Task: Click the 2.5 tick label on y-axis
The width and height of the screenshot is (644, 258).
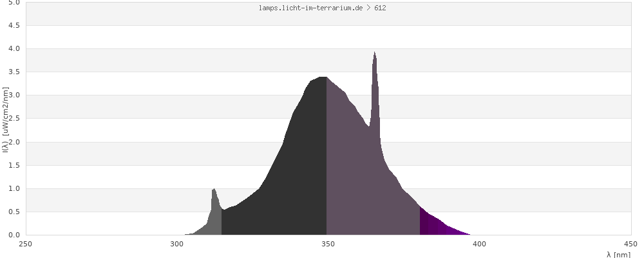Action: tap(14, 119)
